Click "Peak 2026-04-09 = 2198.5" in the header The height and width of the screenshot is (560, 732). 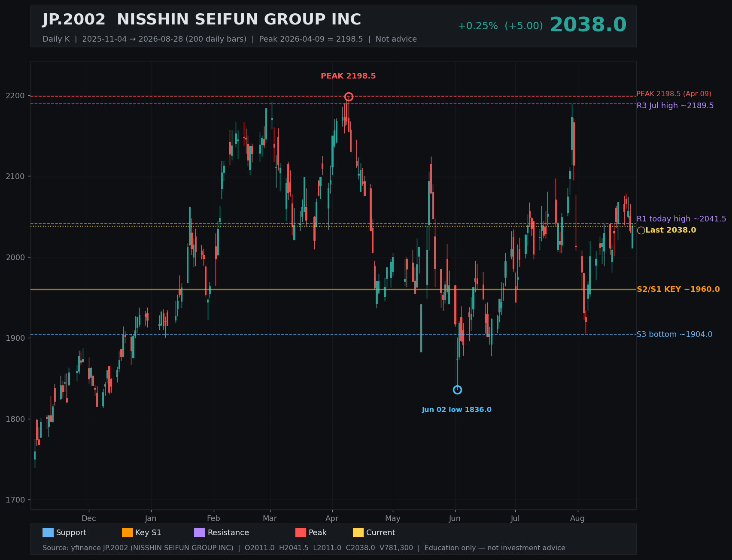[x=311, y=39]
